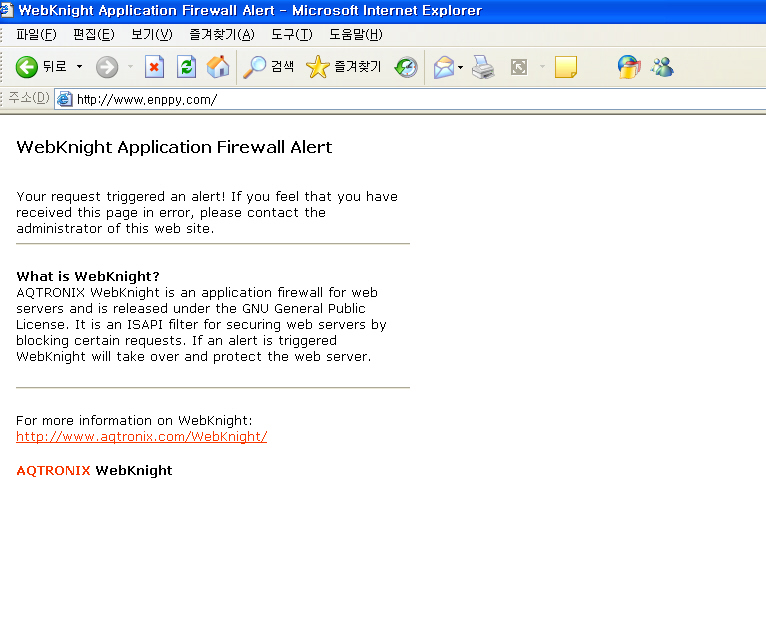Open Favorites with the star icon
Screen dimensions: 766x633
click(x=343, y=67)
